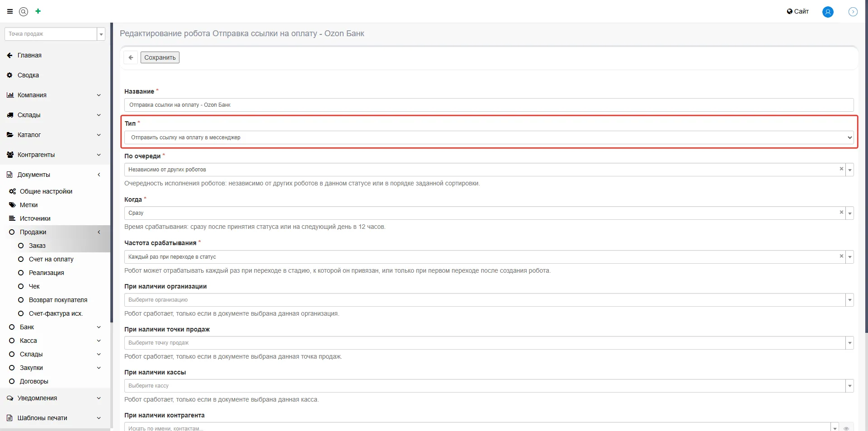Go to Сводка in the sidebar
This screenshot has height=431, width=868.
point(28,75)
